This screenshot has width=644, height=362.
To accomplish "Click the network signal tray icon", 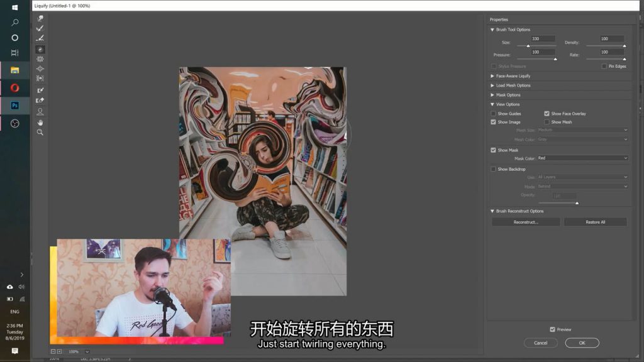I will tap(22, 299).
